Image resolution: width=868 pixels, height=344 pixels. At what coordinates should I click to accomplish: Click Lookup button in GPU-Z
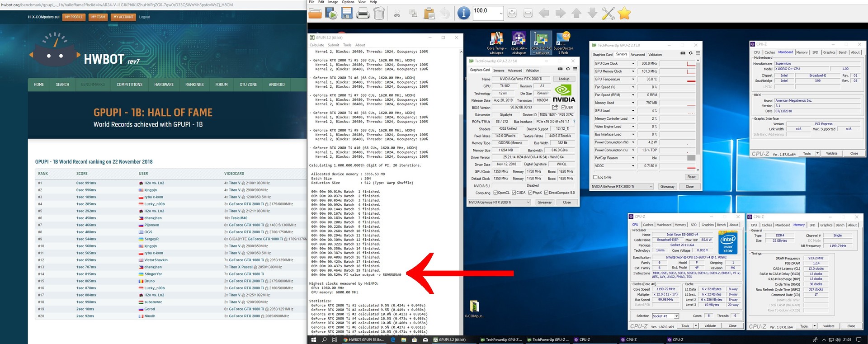[564, 79]
